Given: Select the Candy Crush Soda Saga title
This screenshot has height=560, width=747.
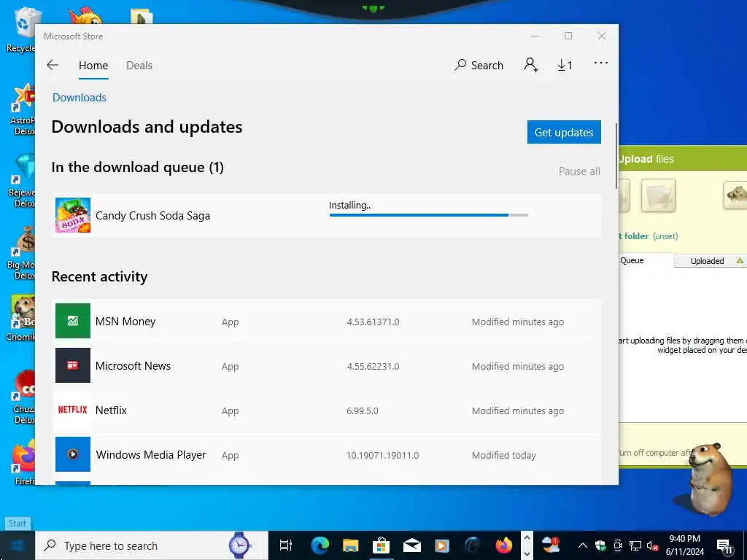Looking at the screenshot, I should (x=153, y=216).
